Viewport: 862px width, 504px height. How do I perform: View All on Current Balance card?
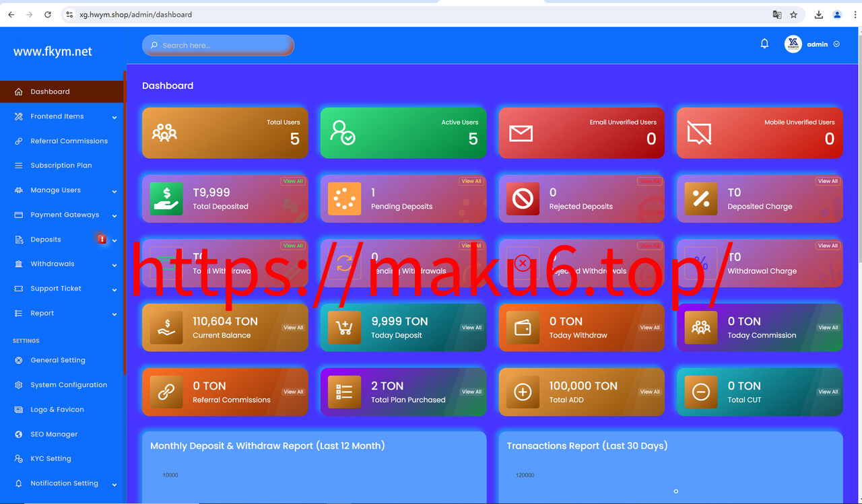[x=293, y=328]
